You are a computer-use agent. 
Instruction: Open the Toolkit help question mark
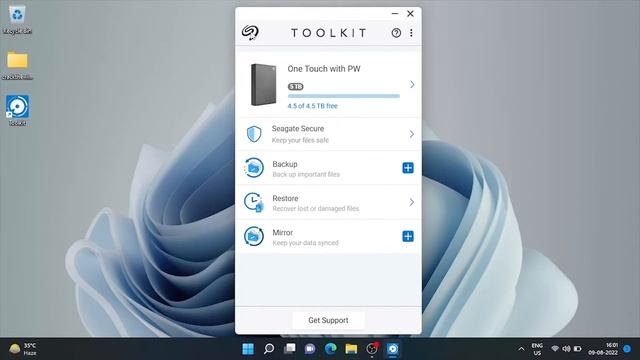[x=396, y=33]
